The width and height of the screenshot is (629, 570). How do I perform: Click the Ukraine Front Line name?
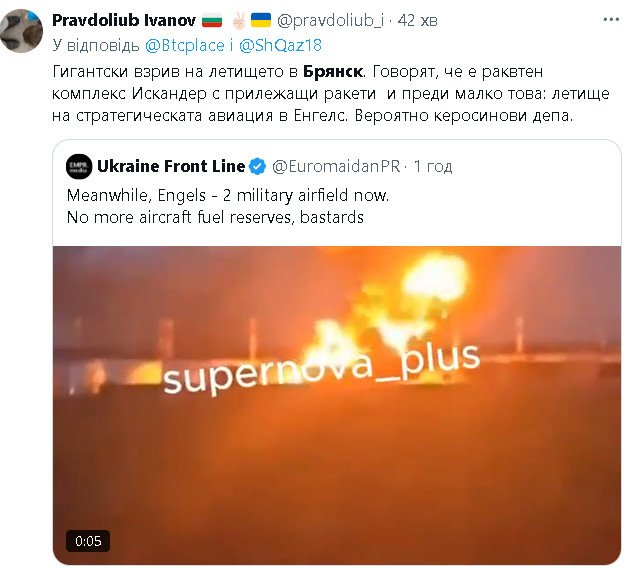[171, 166]
